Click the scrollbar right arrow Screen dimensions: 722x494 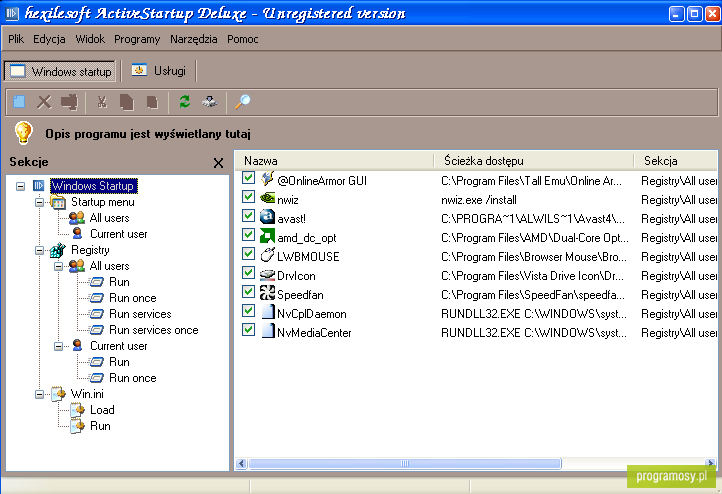711,463
